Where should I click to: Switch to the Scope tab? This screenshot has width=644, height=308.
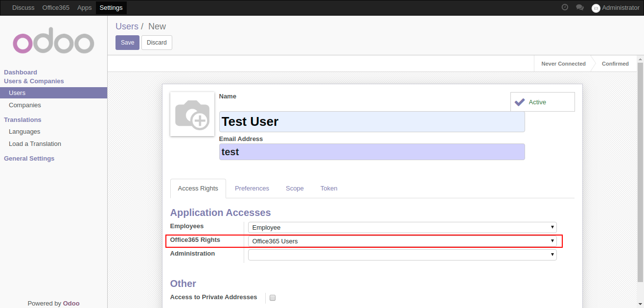tap(295, 189)
